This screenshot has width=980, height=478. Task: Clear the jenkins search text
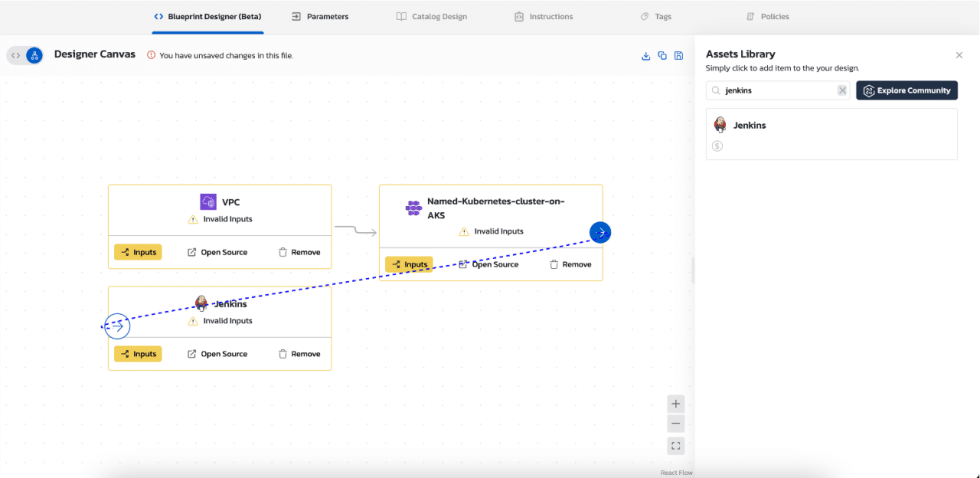[x=842, y=90]
